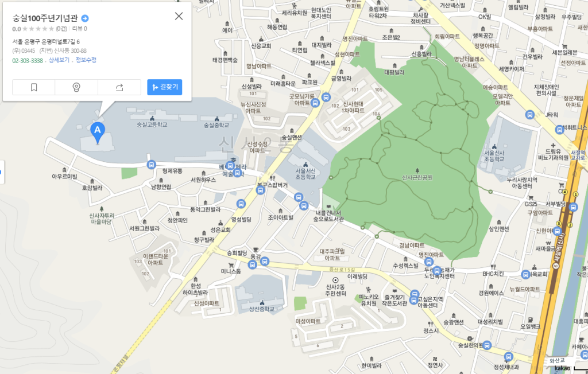Open roadview with the camera pin icon
This screenshot has width=588, height=374.
76,87
